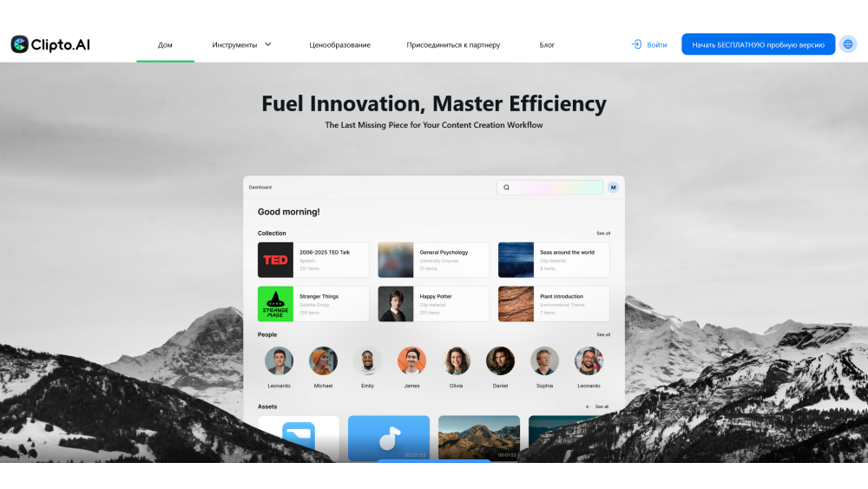Go to the Ценообразование menu item
Screen dimensions: 868x489
[x=340, y=45]
